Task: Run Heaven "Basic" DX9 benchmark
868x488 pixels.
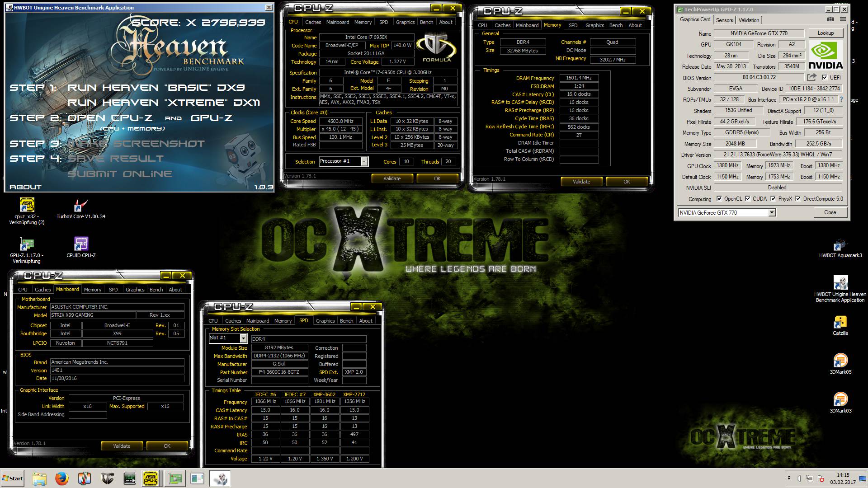Action: (156, 88)
